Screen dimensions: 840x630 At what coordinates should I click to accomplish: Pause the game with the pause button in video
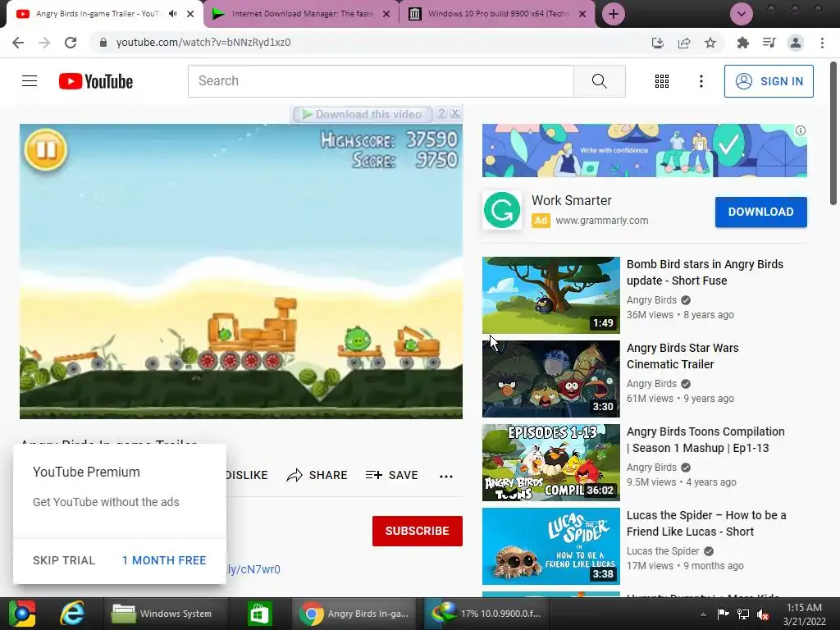46,149
